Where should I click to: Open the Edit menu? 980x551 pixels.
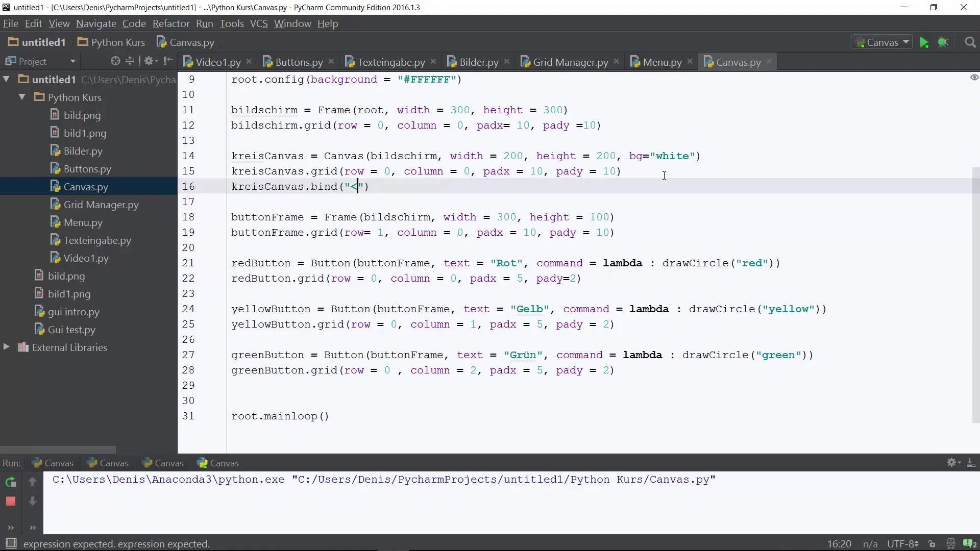coord(34,23)
